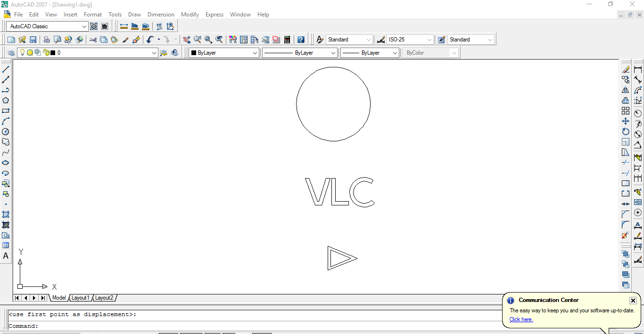The height and width of the screenshot is (334, 644).
Task: Select the Rectangle draw tool
Action: coord(6,111)
